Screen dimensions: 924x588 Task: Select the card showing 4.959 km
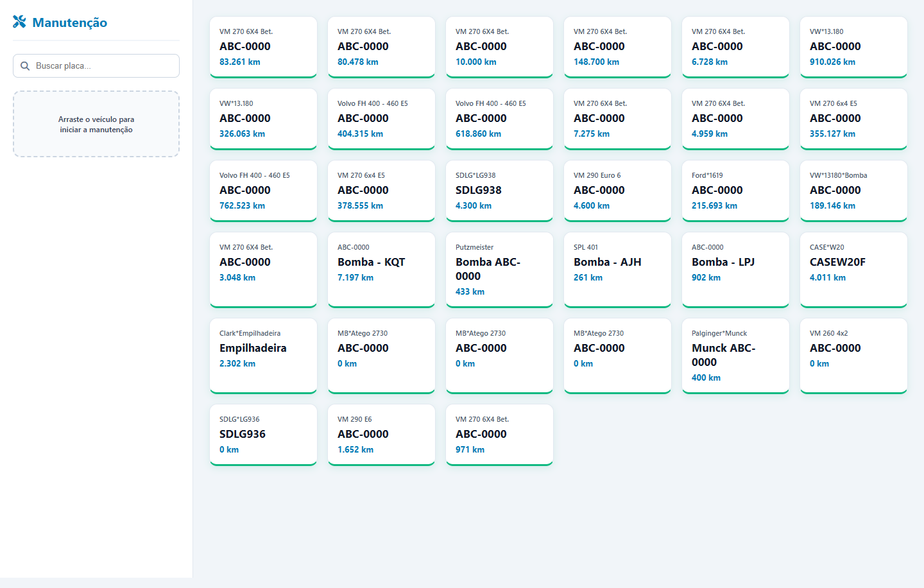735,119
